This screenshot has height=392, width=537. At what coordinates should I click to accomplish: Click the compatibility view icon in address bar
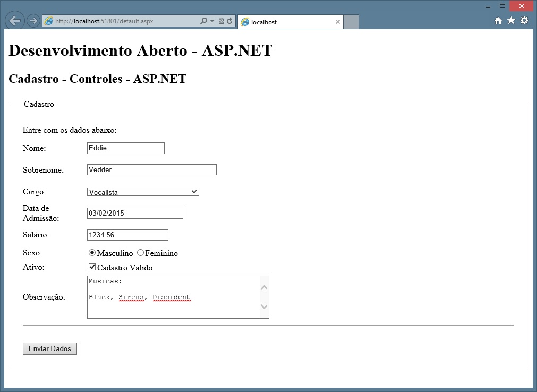point(221,21)
